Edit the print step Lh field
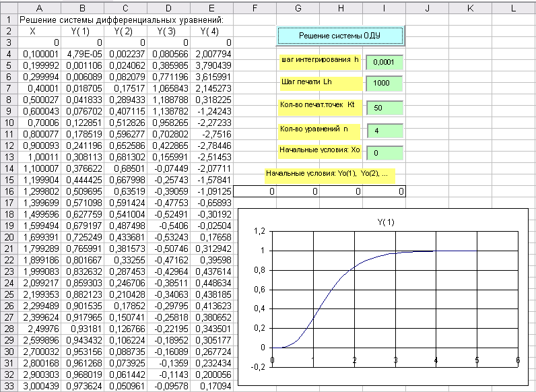This screenshot has height=392, width=536. (384, 83)
